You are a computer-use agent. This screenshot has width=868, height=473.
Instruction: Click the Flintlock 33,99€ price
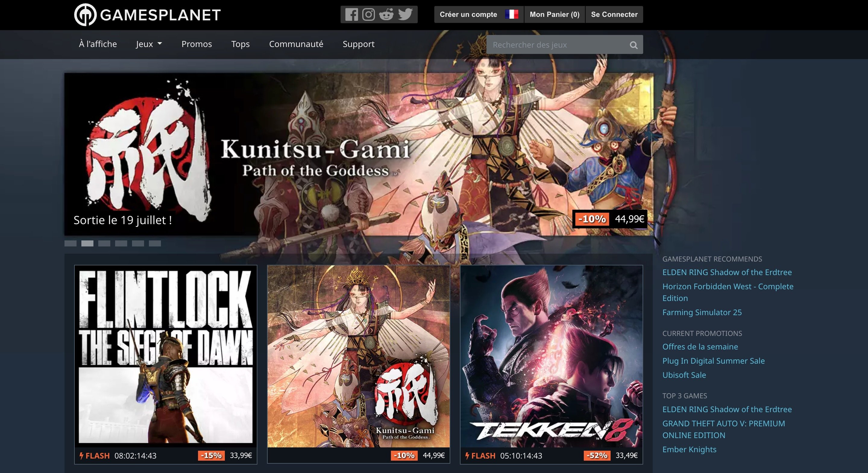tap(241, 456)
